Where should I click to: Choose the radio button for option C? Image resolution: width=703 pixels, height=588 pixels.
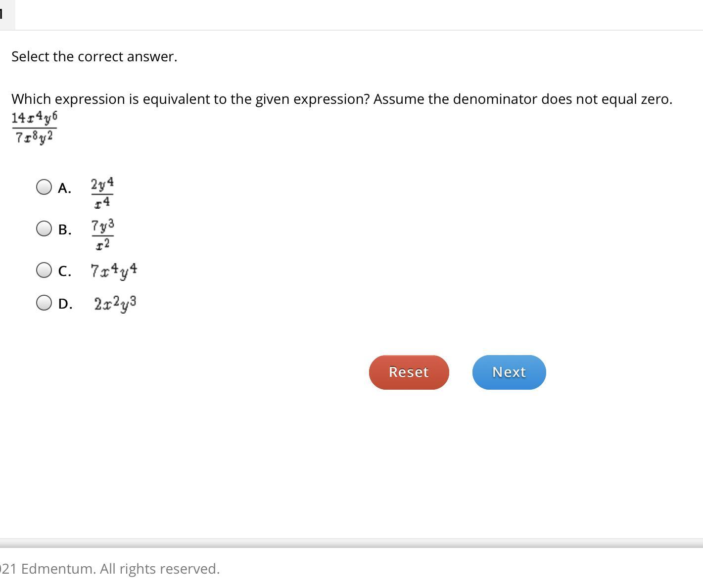pos(44,270)
